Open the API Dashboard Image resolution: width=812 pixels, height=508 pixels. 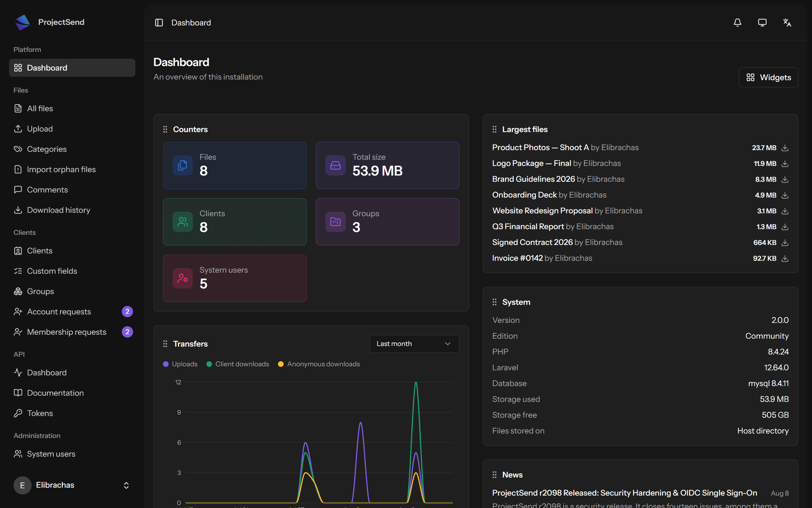point(72,373)
